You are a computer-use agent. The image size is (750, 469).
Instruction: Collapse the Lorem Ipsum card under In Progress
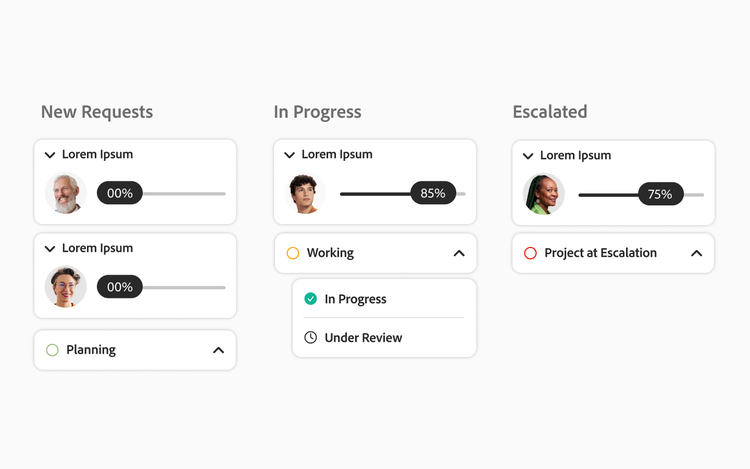pyautogui.click(x=289, y=155)
